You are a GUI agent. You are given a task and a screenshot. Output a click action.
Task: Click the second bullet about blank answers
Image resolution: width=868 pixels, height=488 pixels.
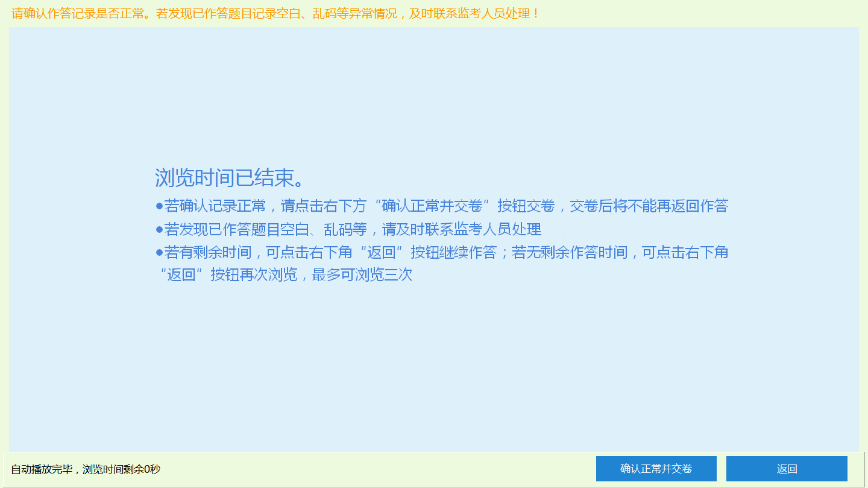(350, 229)
